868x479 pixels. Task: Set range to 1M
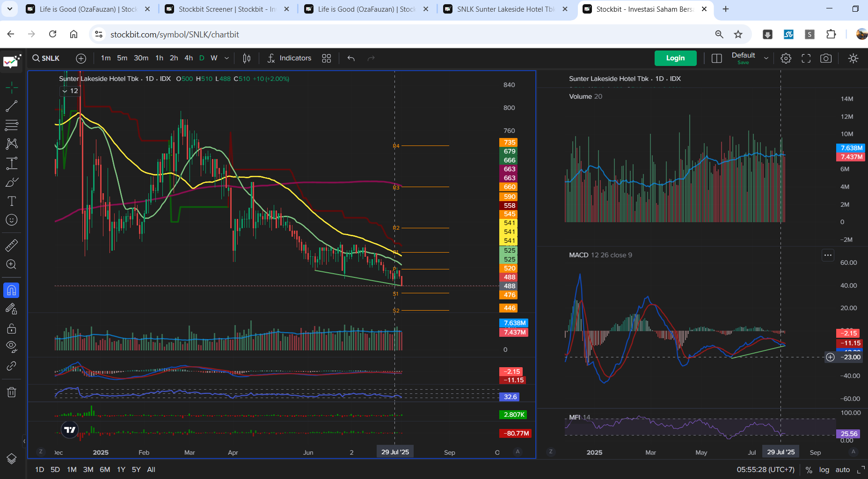(x=72, y=469)
